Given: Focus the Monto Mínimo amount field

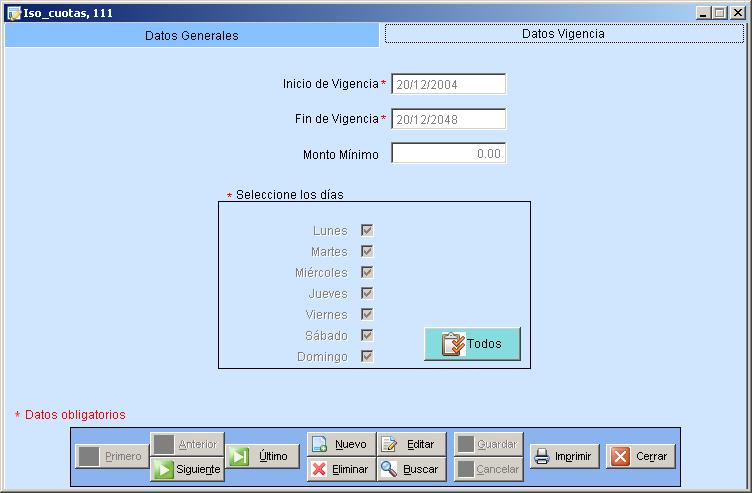Looking at the screenshot, I should pos(448,154).
